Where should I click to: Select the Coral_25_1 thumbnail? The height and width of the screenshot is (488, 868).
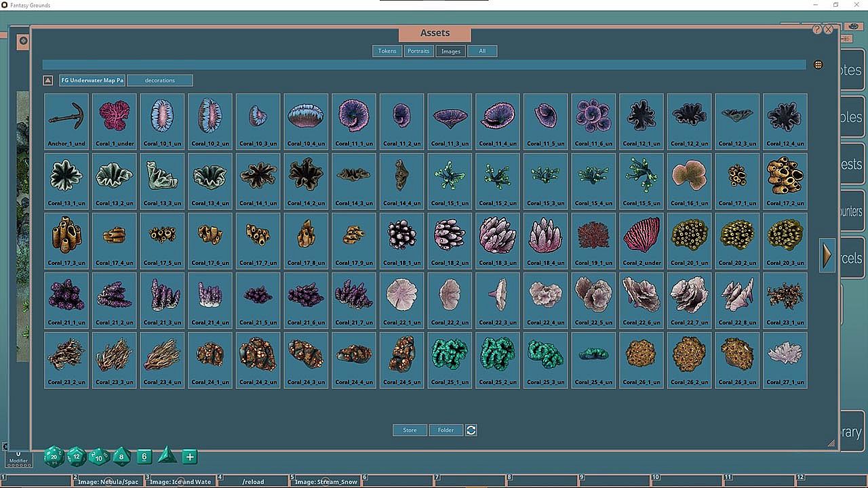pyautogui.click(x=450, y=360)
